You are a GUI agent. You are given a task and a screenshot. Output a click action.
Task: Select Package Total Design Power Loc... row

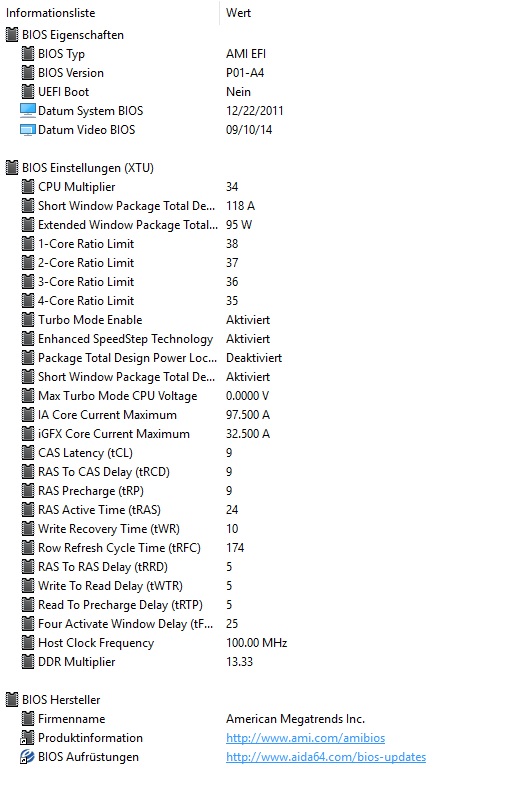coord(127,357)
